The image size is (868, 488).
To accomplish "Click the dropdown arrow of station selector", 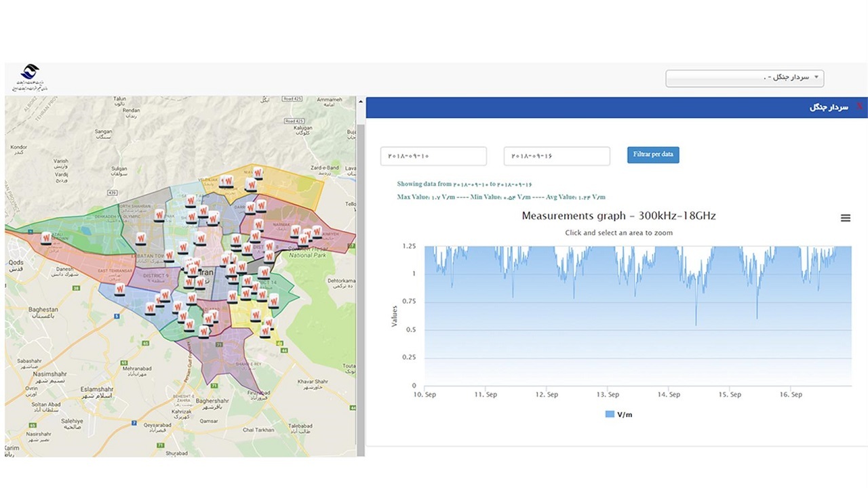I will [816, 77].
